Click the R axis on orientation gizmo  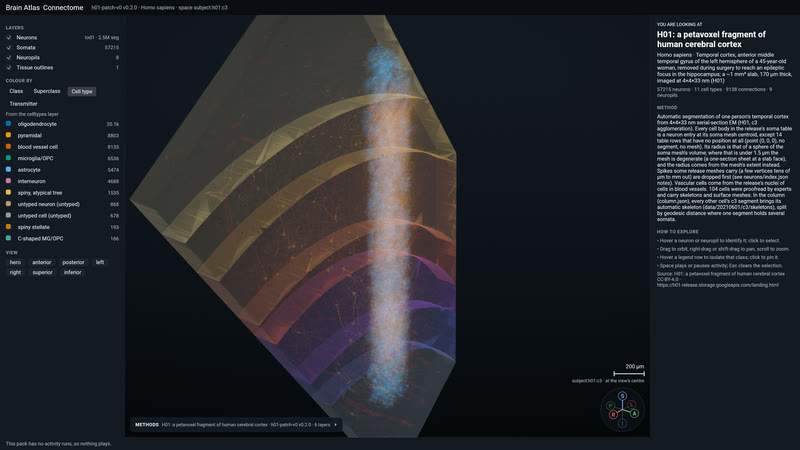click(614, 415)
